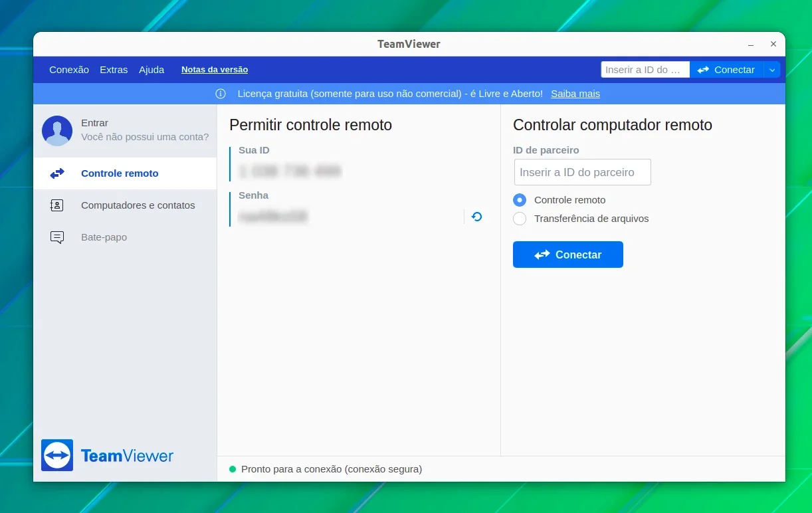This screenshot has width=812, height=513.
Task: Click the large blue Conectar button
Action: (x=568, y=255)
